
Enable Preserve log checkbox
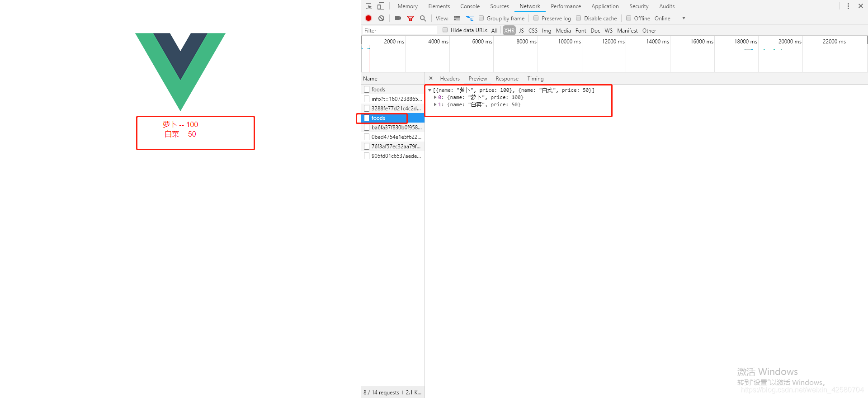pyautogui.click(x=536, y=18)
